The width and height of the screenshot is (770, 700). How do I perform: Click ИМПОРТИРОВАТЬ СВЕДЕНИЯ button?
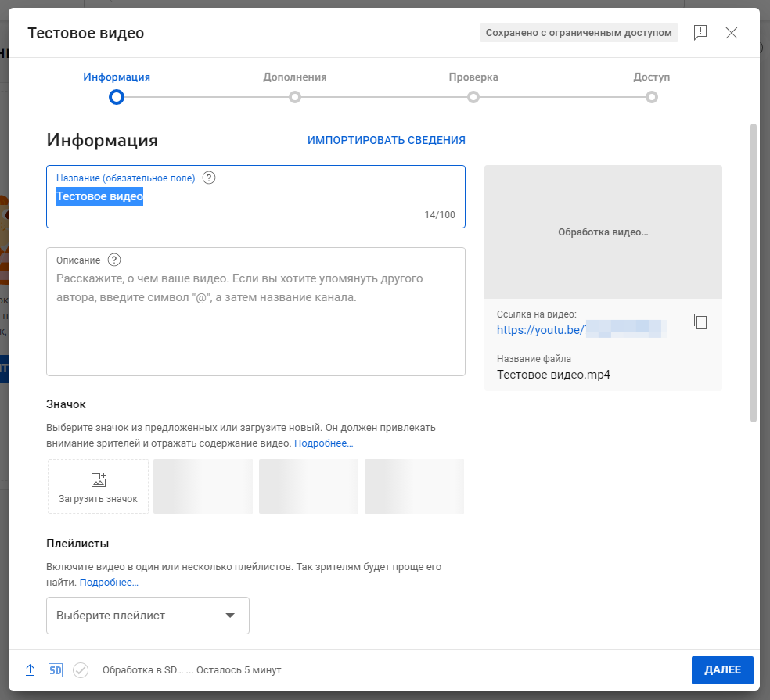tap(387, 141)
